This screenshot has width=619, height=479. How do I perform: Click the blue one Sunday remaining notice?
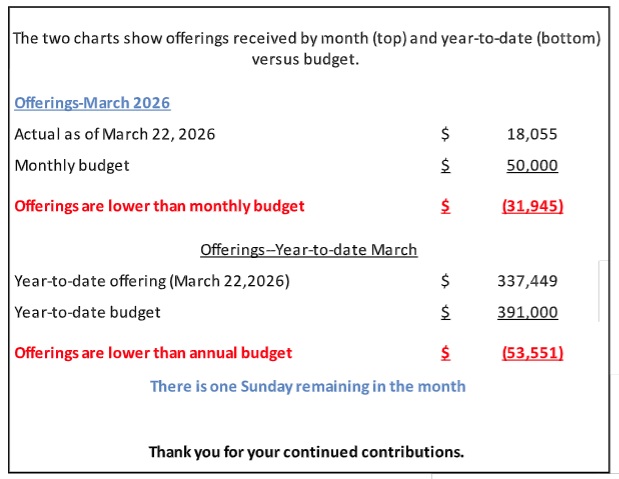(x=307, y=386)
